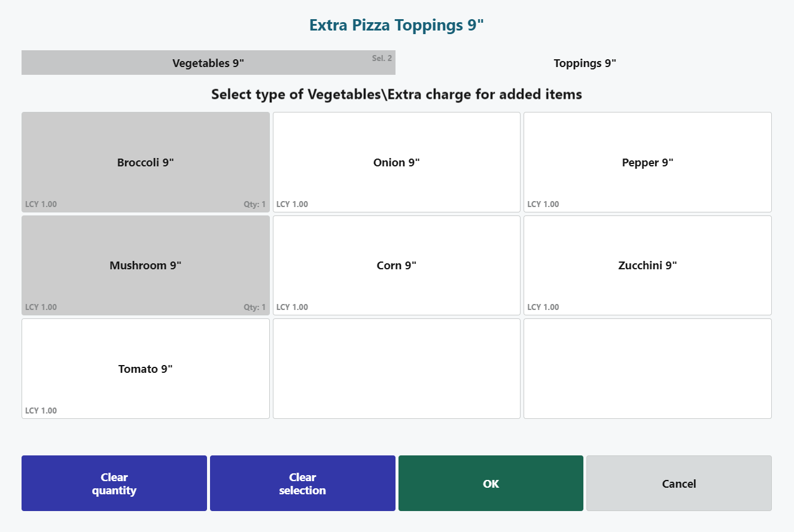The height and width of the screenshot is (532, 794).
Task: Select Tomato 9" topping
Action: coord(145,369)
